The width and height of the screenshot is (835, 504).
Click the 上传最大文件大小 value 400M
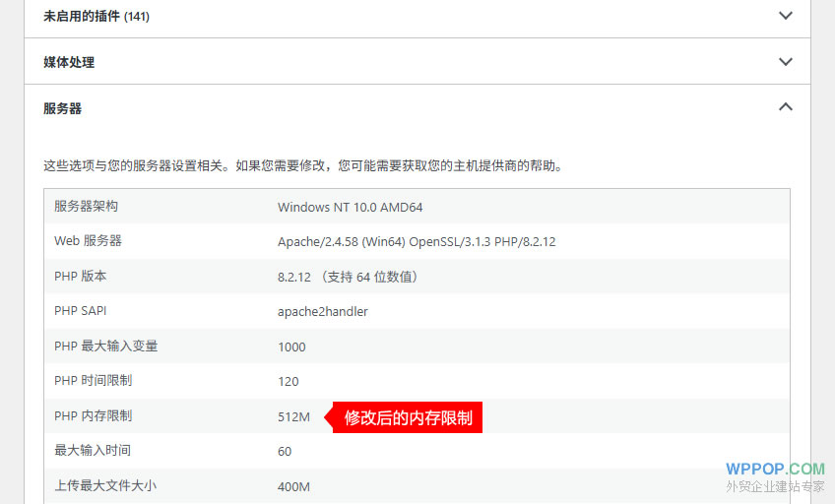click(x=293, y=486)
